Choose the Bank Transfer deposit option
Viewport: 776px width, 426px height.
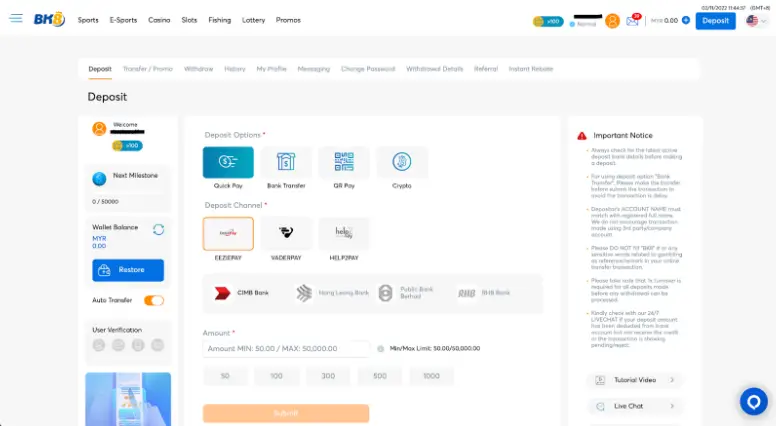[x=286, y=162]
